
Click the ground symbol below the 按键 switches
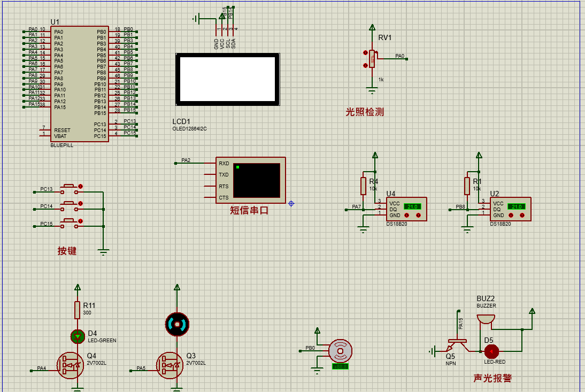[x=103, y=252]
